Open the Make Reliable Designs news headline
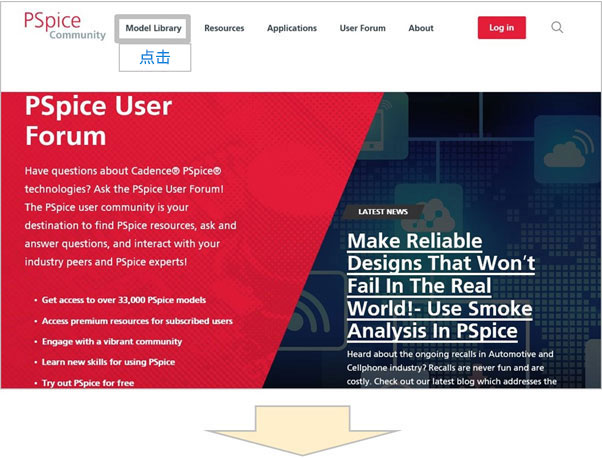This screenshot has width=602, height=458. (x=441, y=286)
